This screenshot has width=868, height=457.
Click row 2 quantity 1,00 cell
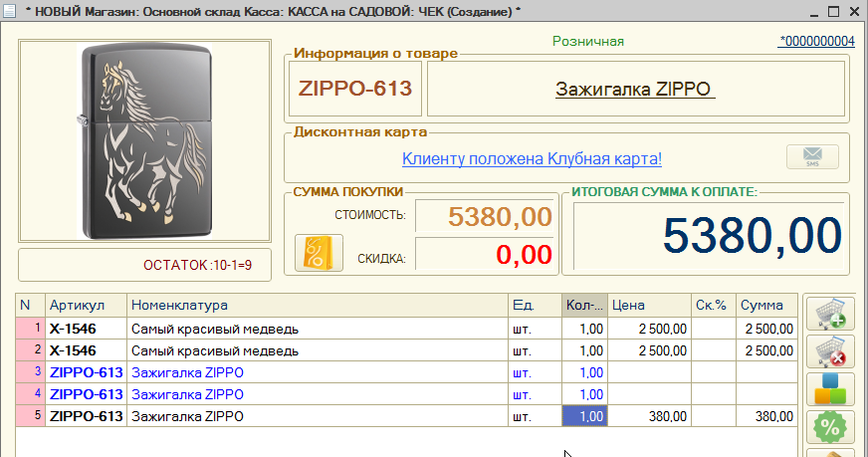(584, 350)
